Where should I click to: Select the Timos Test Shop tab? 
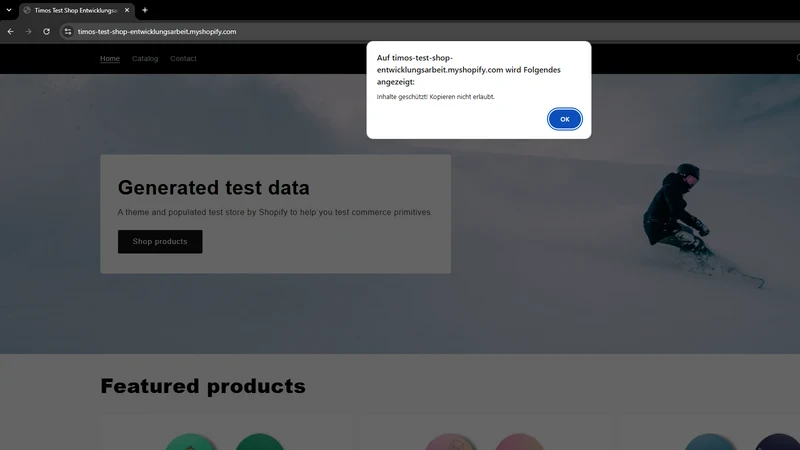point(77,10)
